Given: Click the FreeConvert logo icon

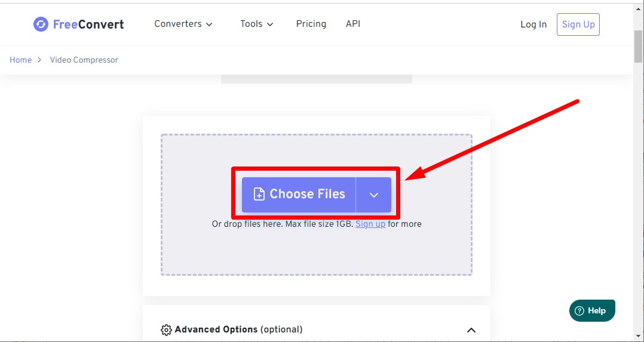Looking at the screenshot, I should 41,24.
